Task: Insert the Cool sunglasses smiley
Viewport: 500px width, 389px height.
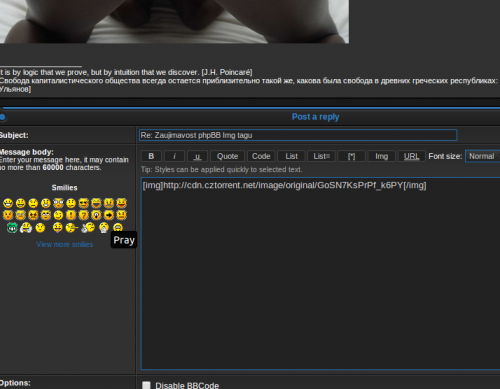Action: pos(84,203)
